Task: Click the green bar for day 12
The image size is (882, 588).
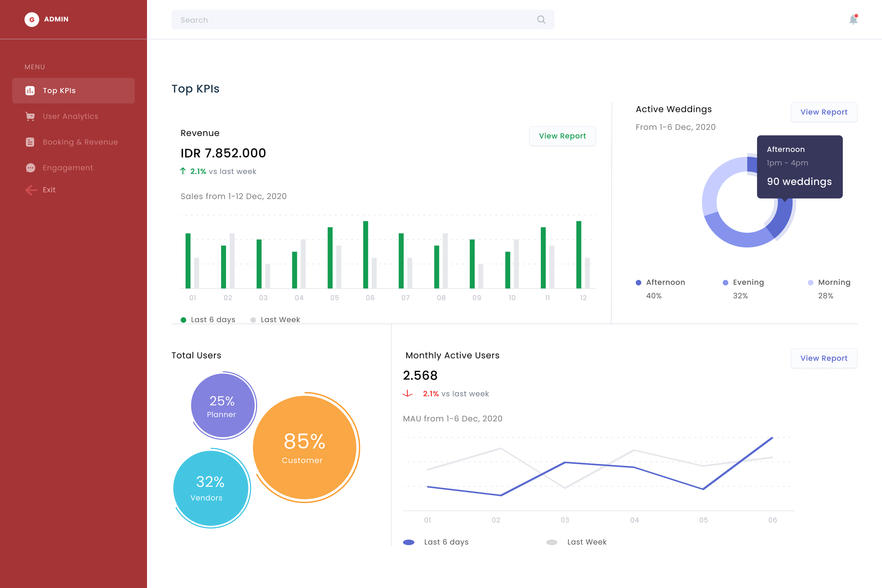Action: [x=579, y=255]
